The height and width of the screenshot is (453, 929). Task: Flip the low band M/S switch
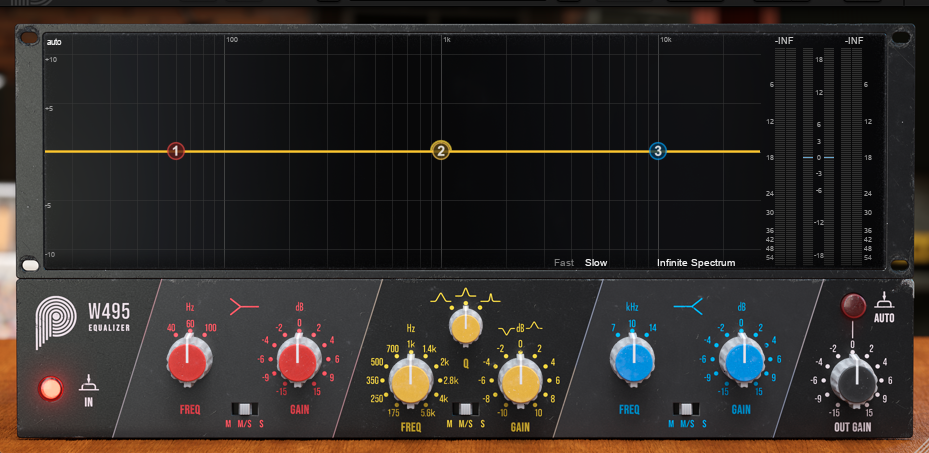coord(244,408)
